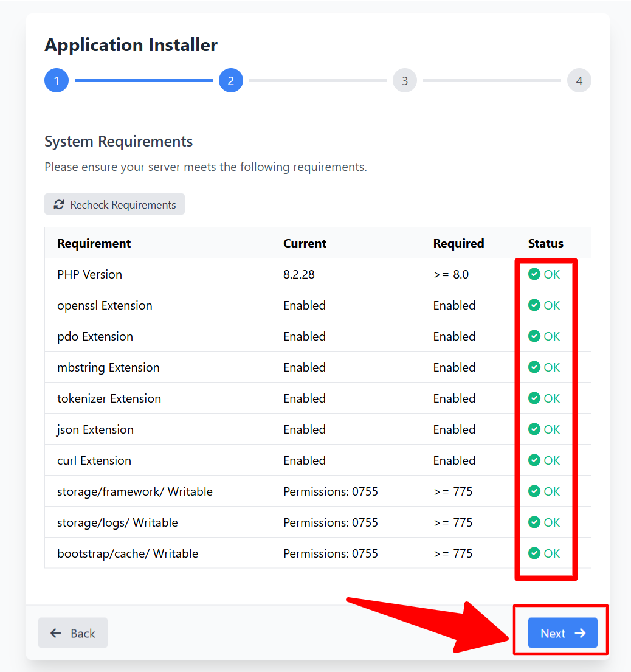Click the step 4 circle
This screenshot has height=672, width=631.
(x=579, y=80)
